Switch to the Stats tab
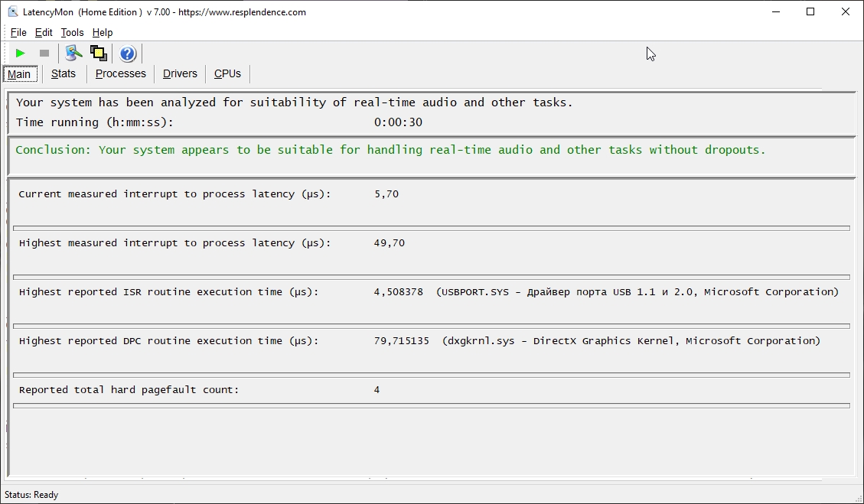864x504 pixels. click(x=64, y=73)
